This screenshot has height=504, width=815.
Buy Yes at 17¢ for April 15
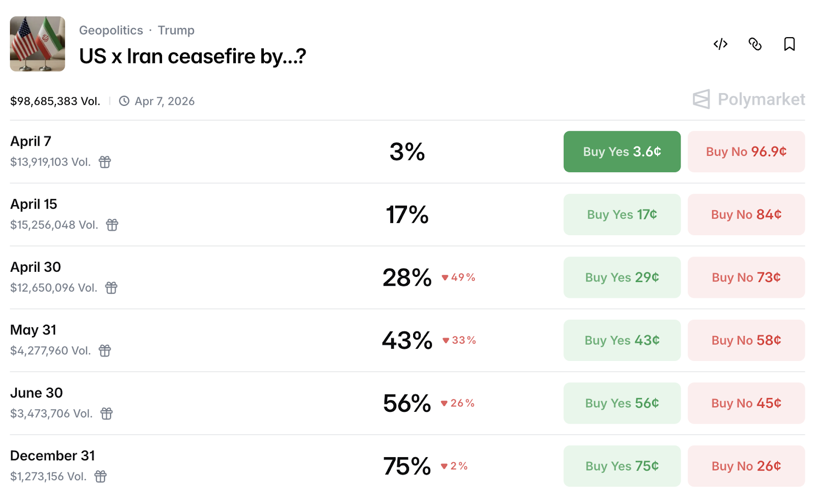621,214
